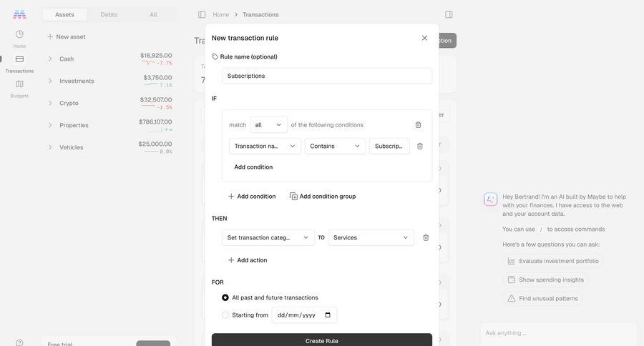This screenshot has width=644, height=346.
Task: Delete the condition group with trash icon
Action: (x=418, y=125)
